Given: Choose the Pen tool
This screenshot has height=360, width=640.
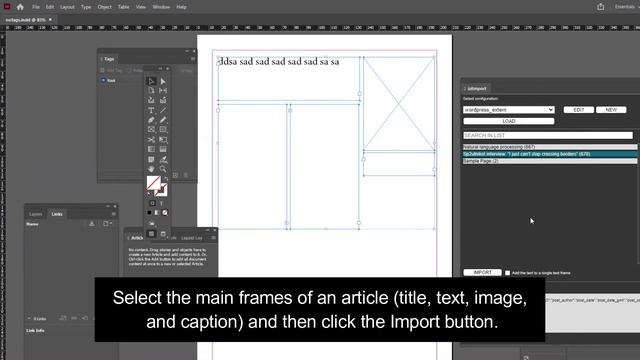Looking at the screenshot, I should click(151, 120).
